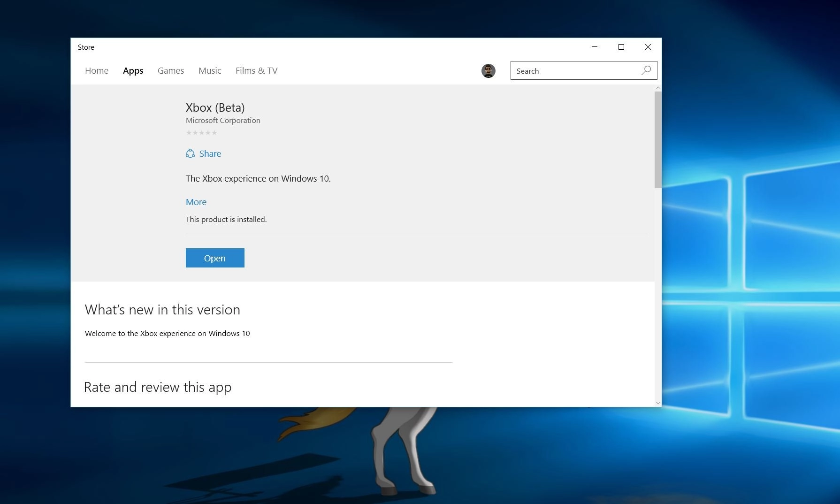This screenshot has width=840, height=504.
Task: Open the user account avatar menu
Action: coord(489,71)
